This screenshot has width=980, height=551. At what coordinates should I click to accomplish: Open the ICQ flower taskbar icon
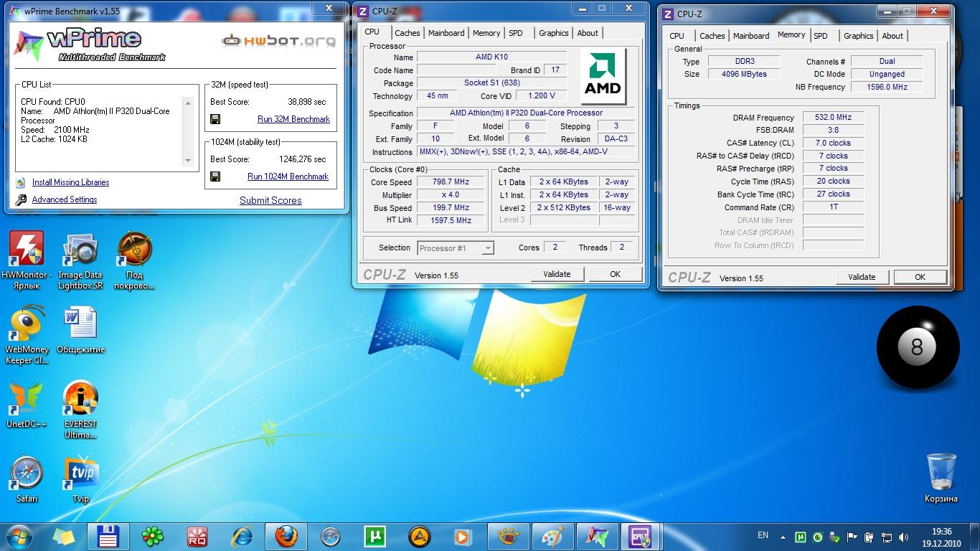[x=153, y=536]
